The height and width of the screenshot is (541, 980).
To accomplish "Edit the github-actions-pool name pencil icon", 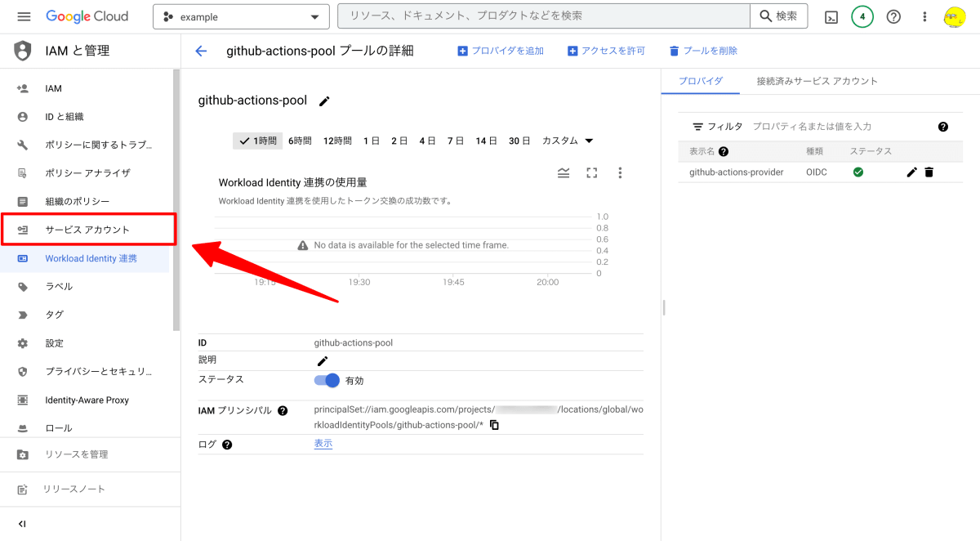I will [324, 101].
